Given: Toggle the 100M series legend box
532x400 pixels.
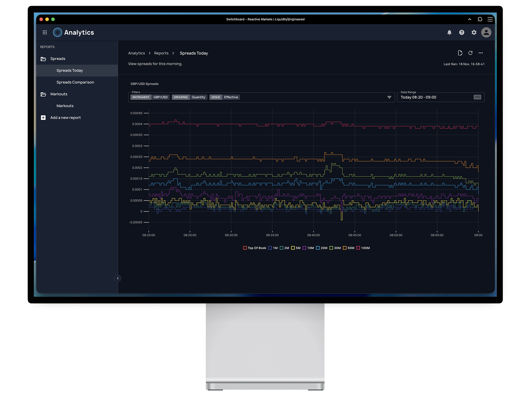Looking at the screenshot, I should click(x=358, y=248).
